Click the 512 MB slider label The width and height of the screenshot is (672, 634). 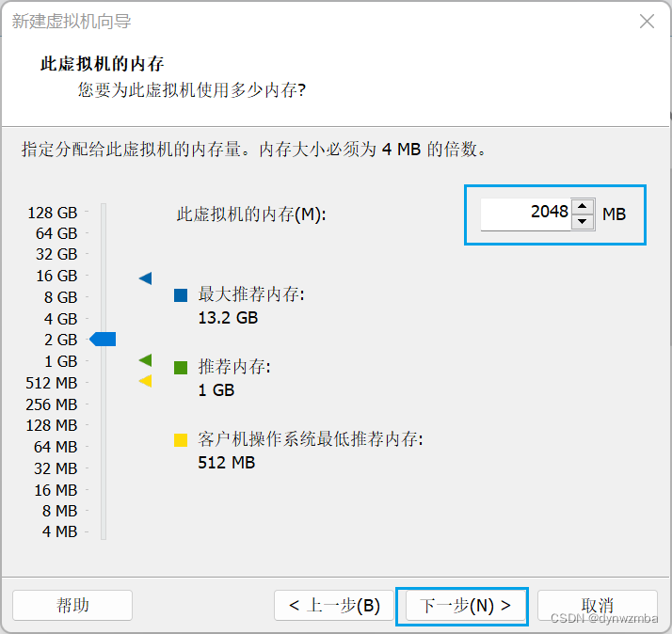click(52, 383)
